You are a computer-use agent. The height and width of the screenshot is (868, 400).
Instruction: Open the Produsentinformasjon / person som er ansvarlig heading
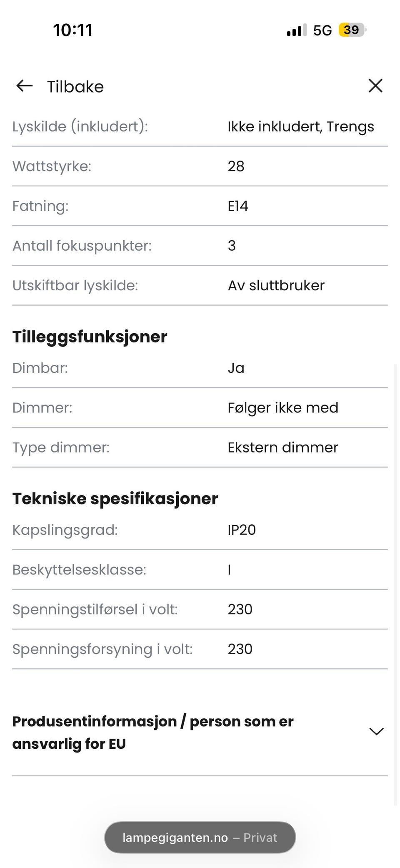tap(152, 732)
